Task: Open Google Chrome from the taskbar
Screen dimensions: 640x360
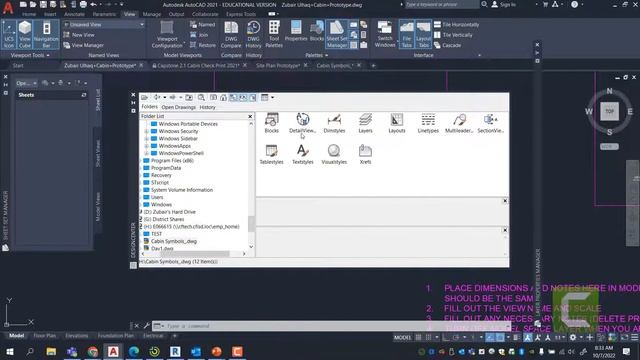Action: pyautogui.click(x=93, y=351)
